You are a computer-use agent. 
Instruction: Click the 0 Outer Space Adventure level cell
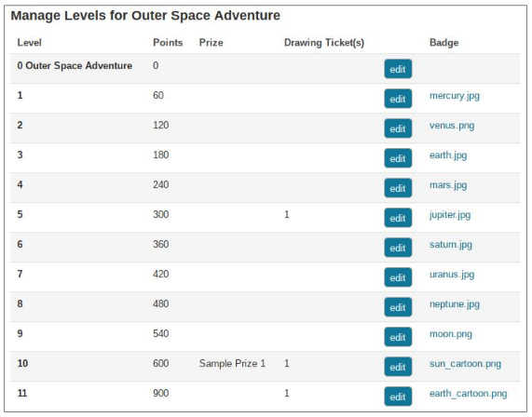(x=75, y=65)
